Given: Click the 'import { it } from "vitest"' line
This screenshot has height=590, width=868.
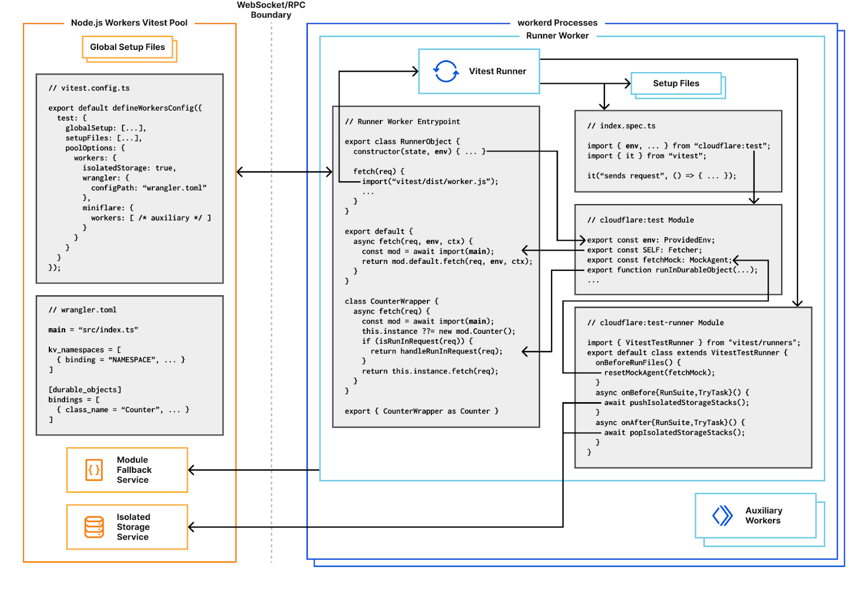Looking at the screenshot, I should point(647,156).
